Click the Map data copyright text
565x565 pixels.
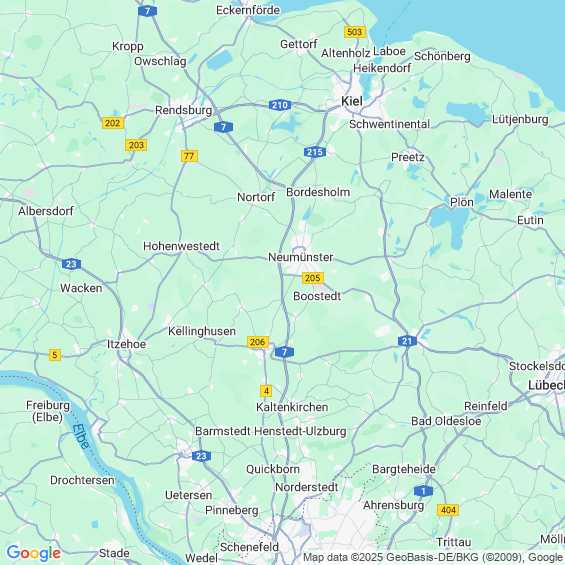[x=433, y=557]
